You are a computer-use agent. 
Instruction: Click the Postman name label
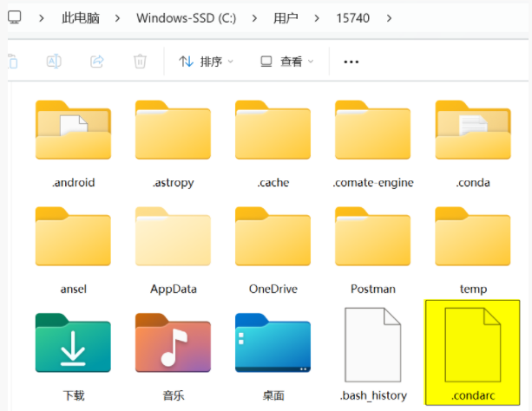[373, 289]
